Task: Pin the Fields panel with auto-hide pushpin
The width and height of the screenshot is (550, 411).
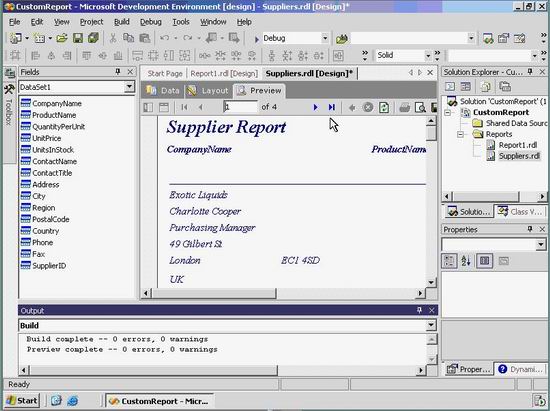Action: (118, 72)
